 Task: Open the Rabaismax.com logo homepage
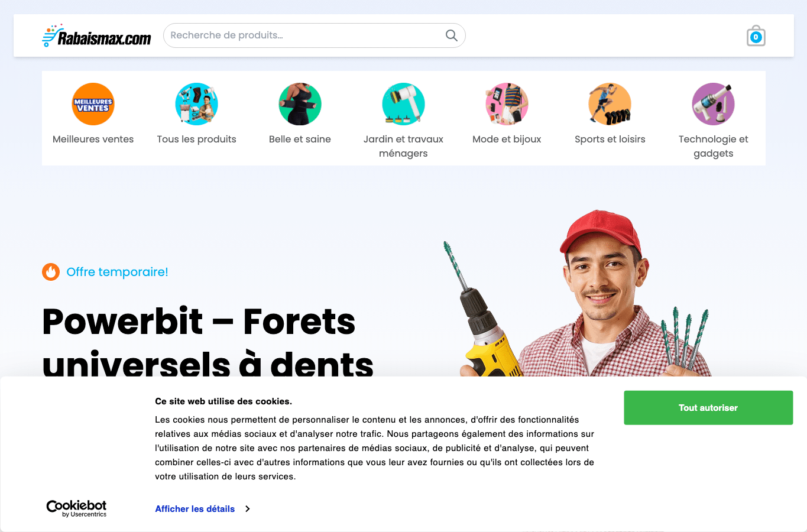[96, 35]
